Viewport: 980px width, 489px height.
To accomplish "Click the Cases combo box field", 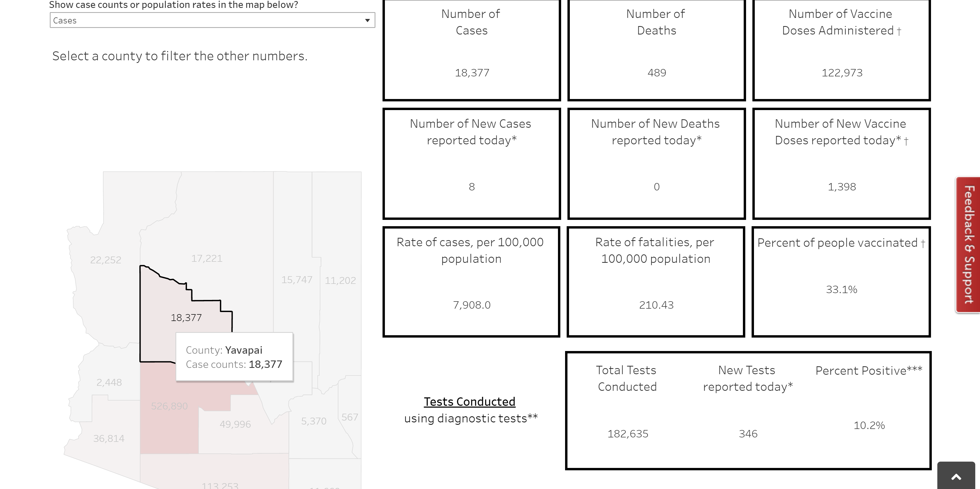I will coord(205,21).
